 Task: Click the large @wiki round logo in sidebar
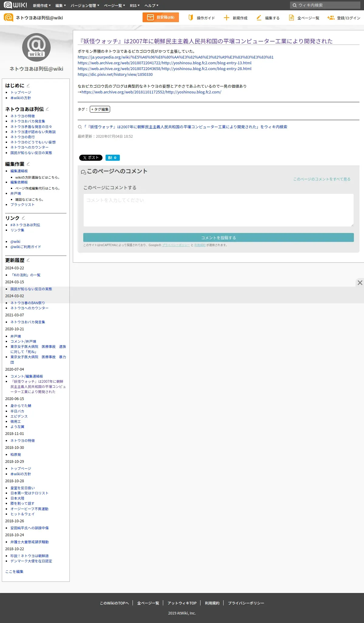click(36, 47)
